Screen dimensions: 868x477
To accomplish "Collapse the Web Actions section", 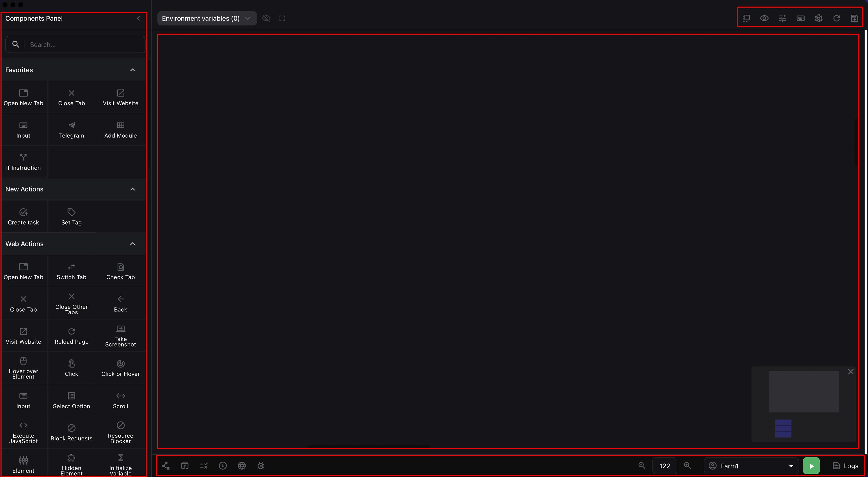I will 133,244.
